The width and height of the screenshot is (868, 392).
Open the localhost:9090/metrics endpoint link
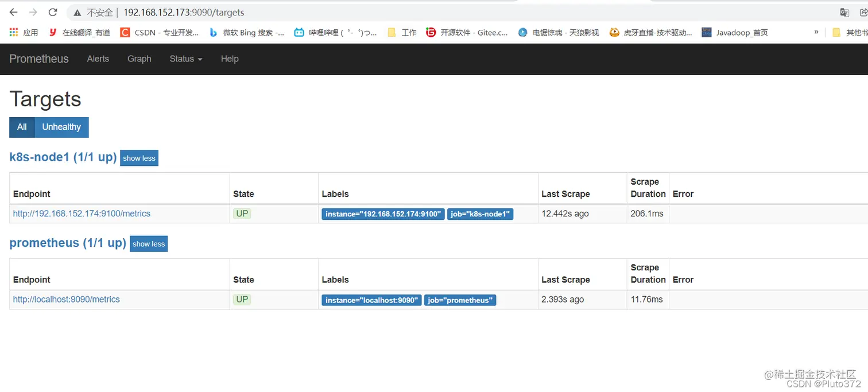tap(67, 299)
